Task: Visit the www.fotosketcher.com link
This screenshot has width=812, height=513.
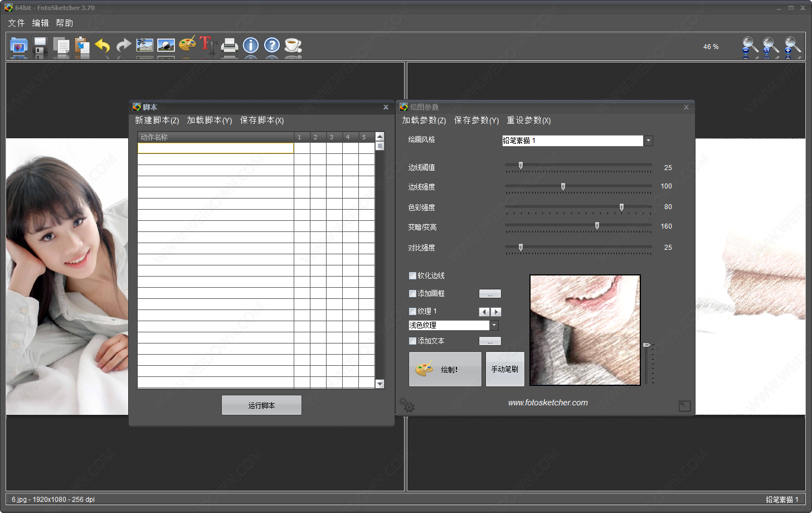Action: (x=548, y=403)
